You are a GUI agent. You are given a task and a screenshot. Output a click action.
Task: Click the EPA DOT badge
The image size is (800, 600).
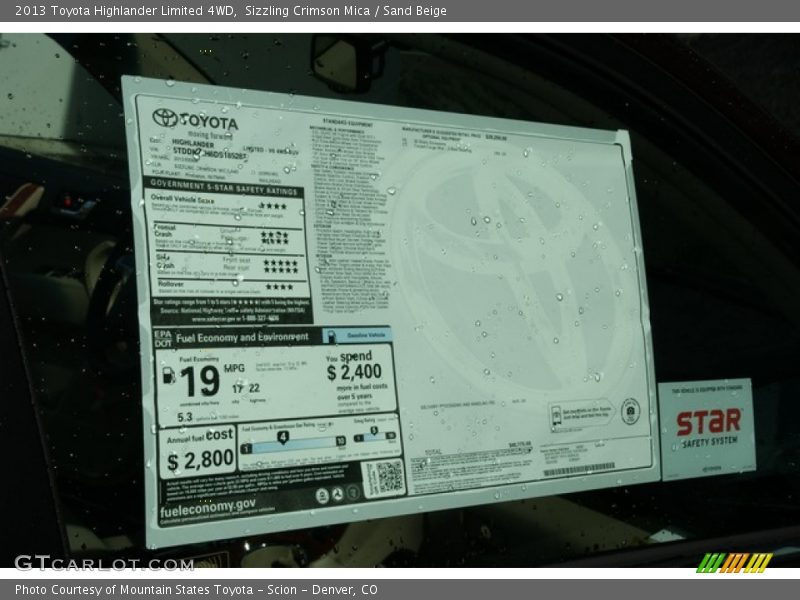click(x=163, y=338)
